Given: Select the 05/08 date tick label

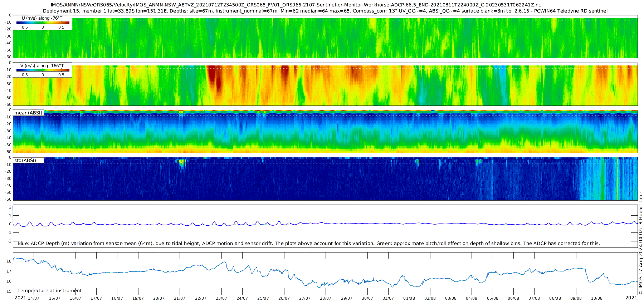Looking at the screenshot, I should coord(492,298).
